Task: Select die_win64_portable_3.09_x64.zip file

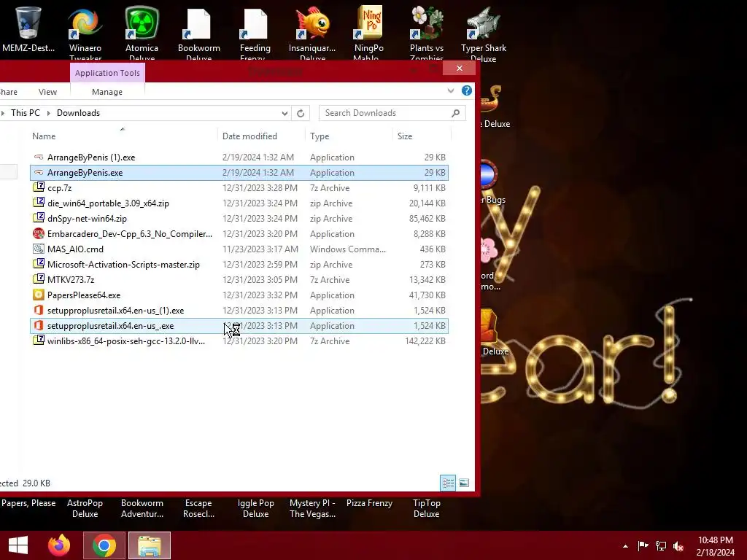Action: coord(239,203)
